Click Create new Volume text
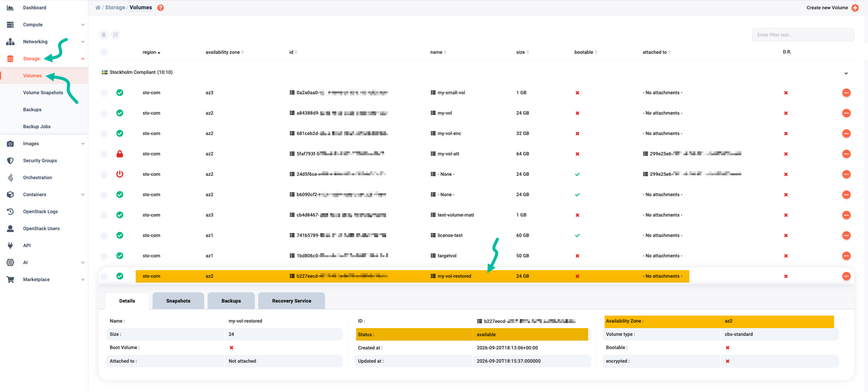The height and width of the screenshot is (392, 868). [x=827, y=7]
